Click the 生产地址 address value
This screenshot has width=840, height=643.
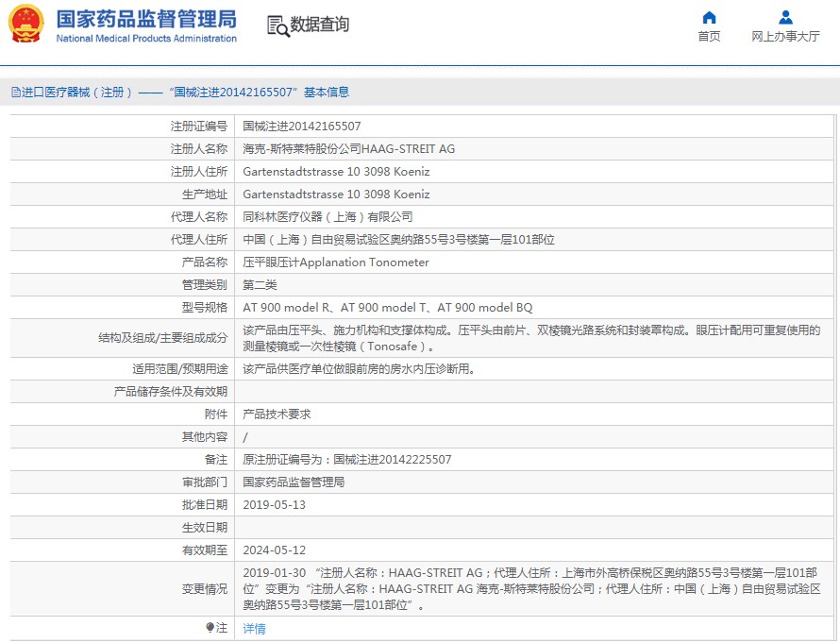pos(336,194)
